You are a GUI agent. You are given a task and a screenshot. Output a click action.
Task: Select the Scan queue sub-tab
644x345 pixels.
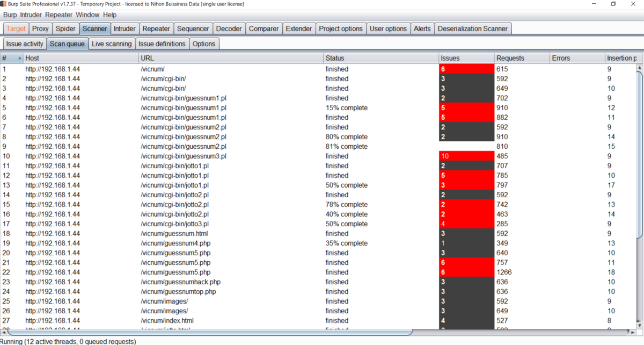click(67, 44)
